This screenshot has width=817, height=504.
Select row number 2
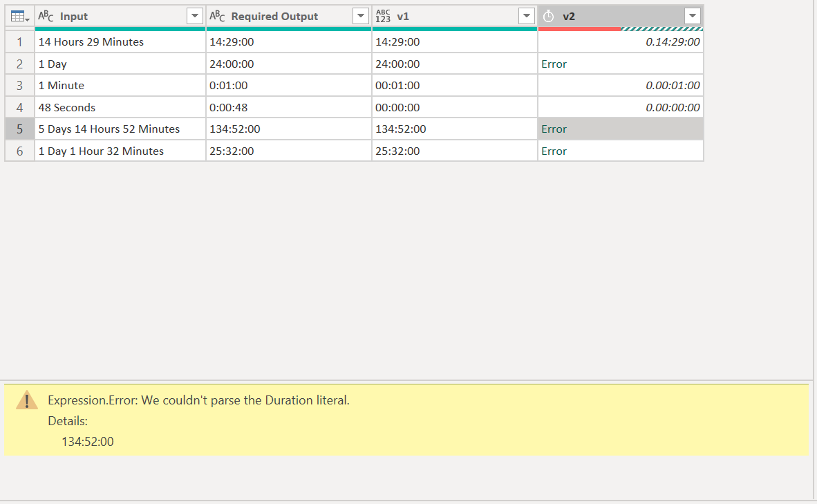point(20,64)
